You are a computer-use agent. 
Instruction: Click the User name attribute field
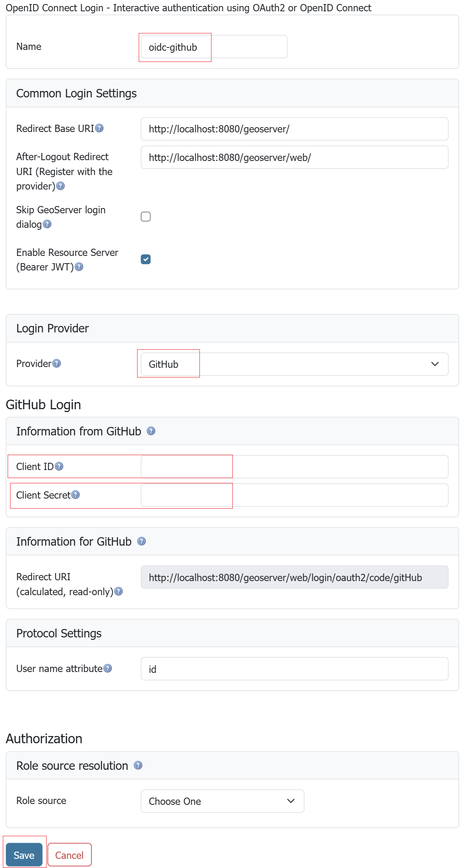pyautogui.click(x=294, y=669)
